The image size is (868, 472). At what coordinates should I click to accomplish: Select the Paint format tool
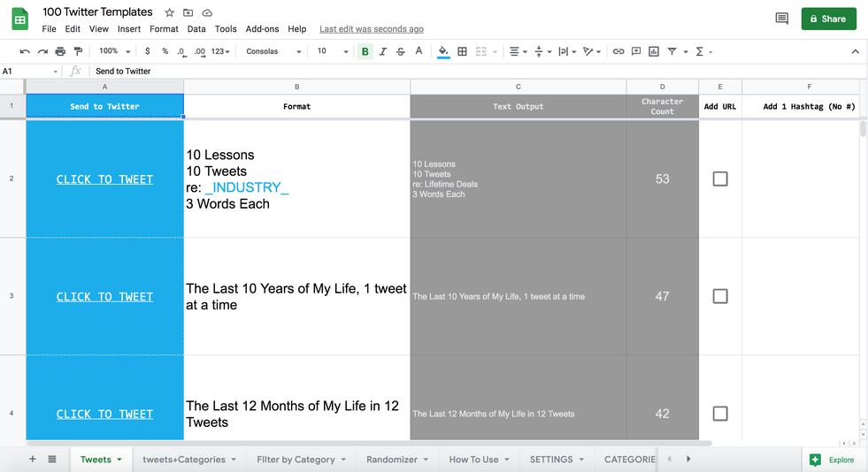78,52
